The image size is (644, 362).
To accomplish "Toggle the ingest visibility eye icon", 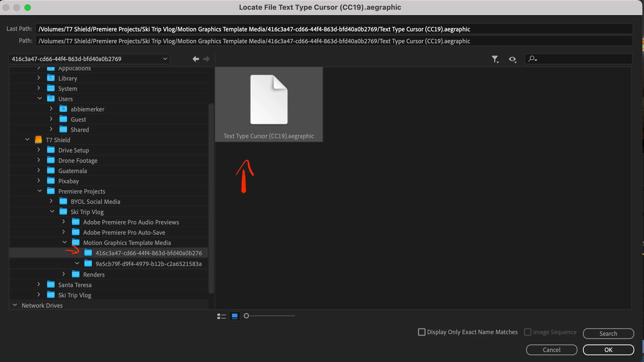I will (512, 59).
